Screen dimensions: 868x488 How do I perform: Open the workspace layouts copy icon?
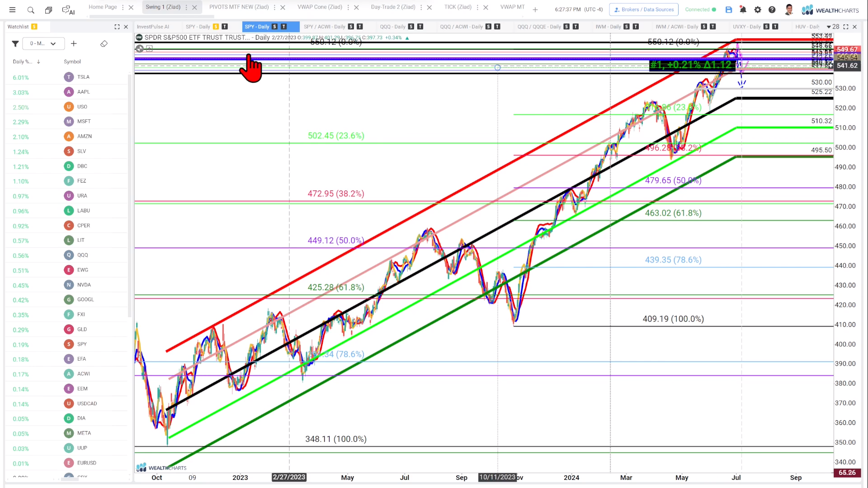click(x=48, y=9)
